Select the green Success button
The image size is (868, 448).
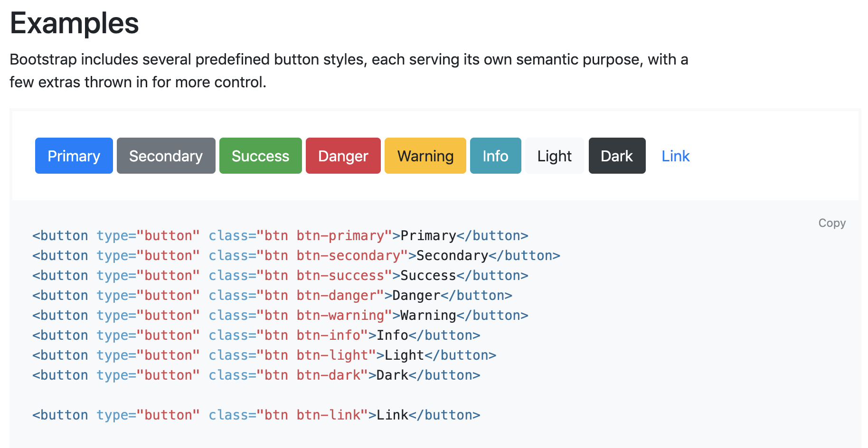point(260,156)
